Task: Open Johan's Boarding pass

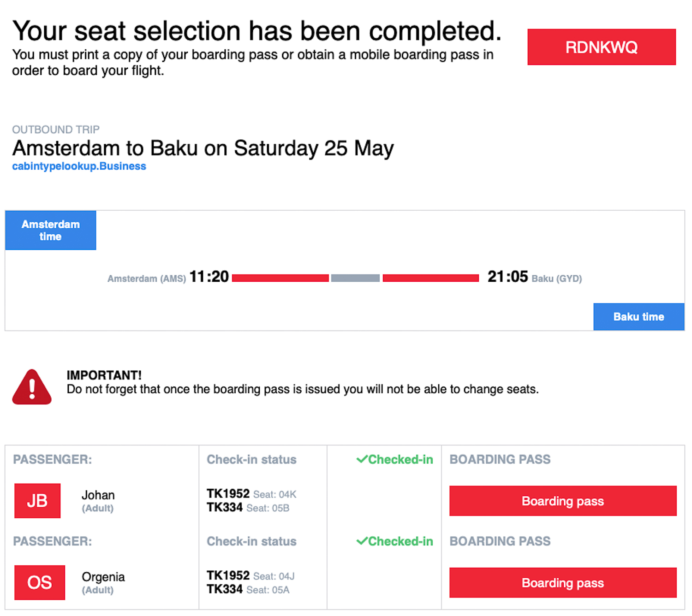Action: click(x=563, y=501)
